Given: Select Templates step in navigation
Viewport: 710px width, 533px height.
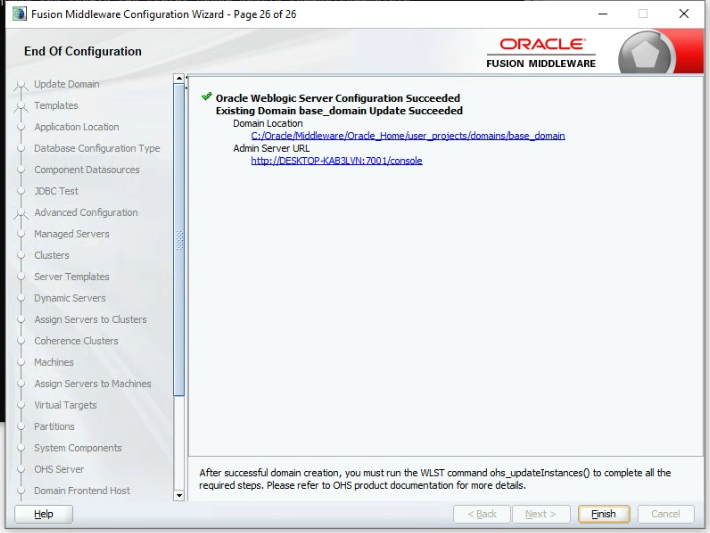Looking at the screenshot, I should click(56, 106).
